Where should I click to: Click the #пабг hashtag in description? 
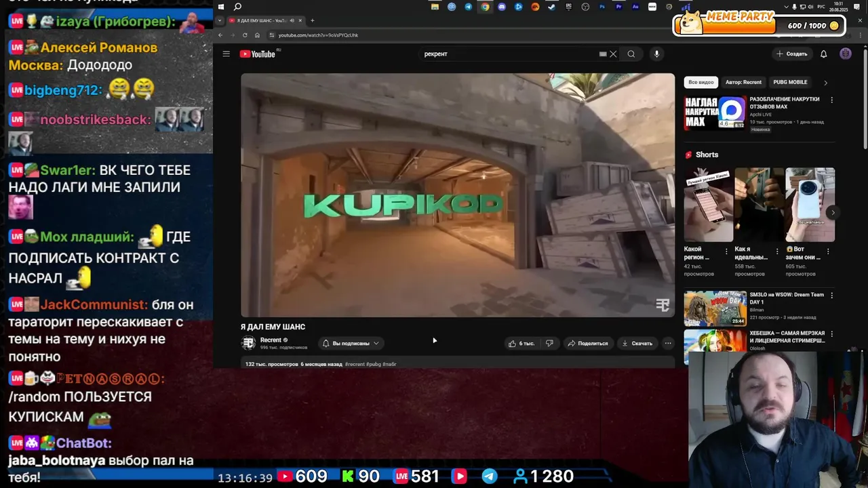click(x=389, y=364)
